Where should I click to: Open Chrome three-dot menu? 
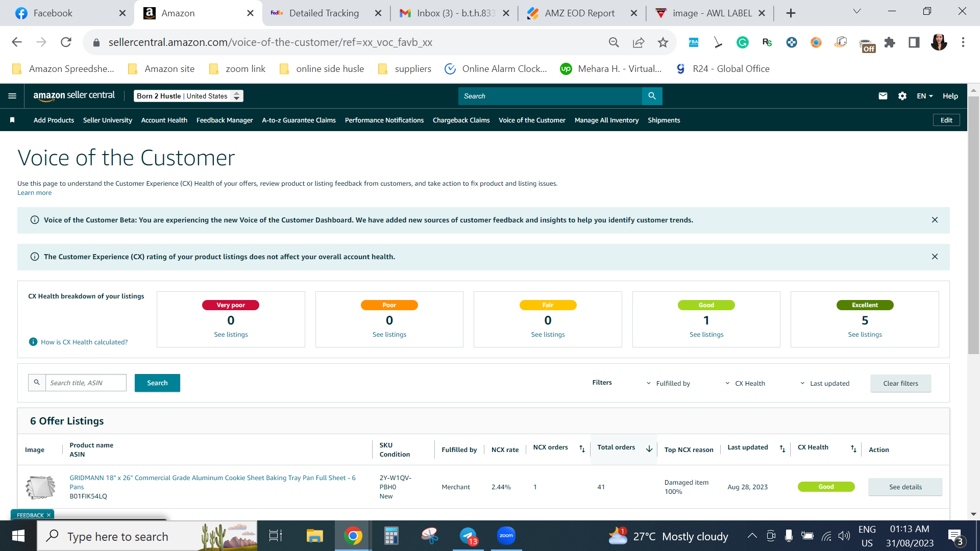coord(963,42)
